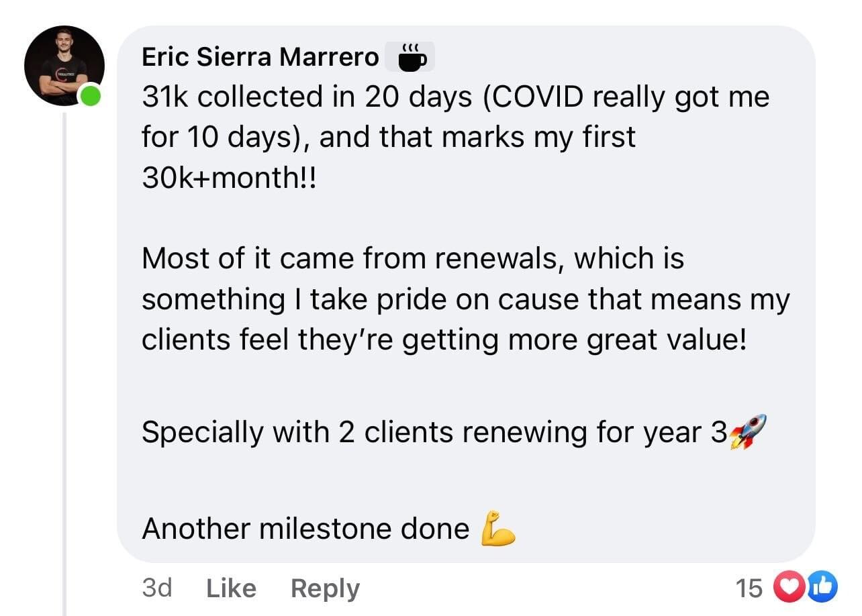Click the vertical thread line below the avatar
The image size is (862, 616).
click(64, 364)
